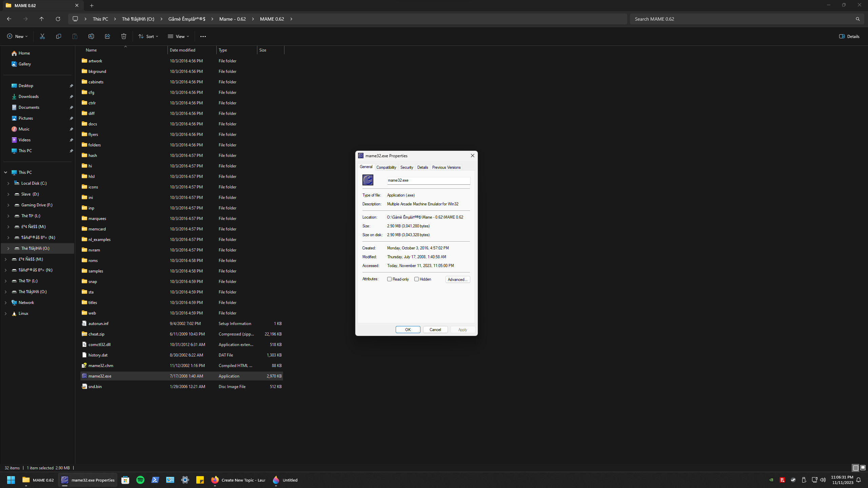
Task: Expand the Network tree node
Action: pyautogui.click(x=6, y=303)
